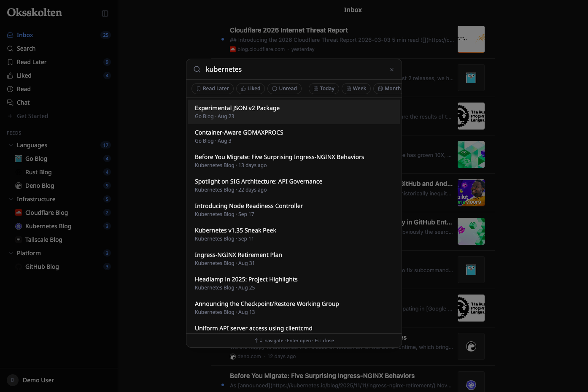
Task: Click the magnifier icon in the search dialog
Action: pyautogui.click(x=197, y=69)
